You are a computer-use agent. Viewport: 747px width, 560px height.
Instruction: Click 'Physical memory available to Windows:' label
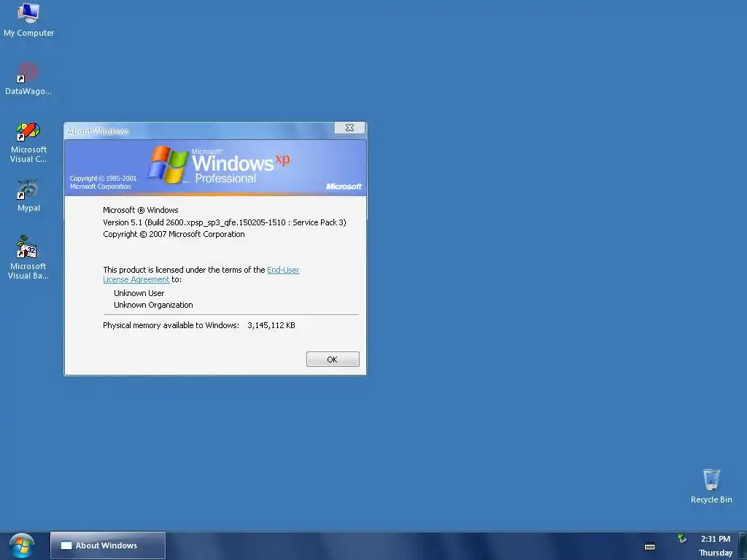coord(171,326)
